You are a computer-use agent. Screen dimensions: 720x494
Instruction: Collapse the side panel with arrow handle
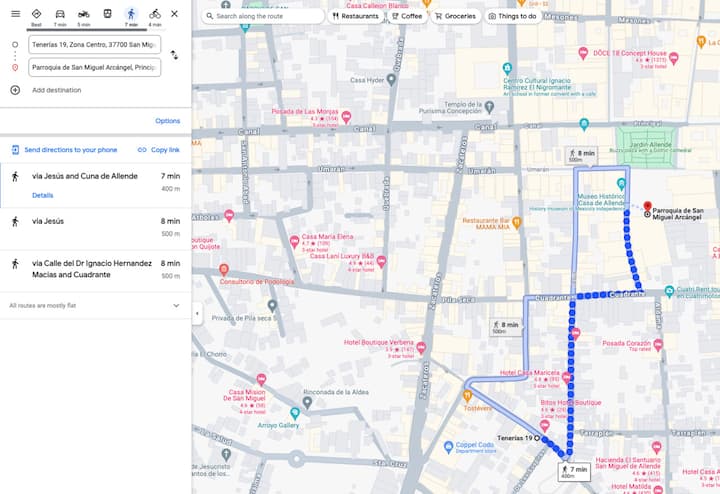pyautogui.click(x=196, y=313)
